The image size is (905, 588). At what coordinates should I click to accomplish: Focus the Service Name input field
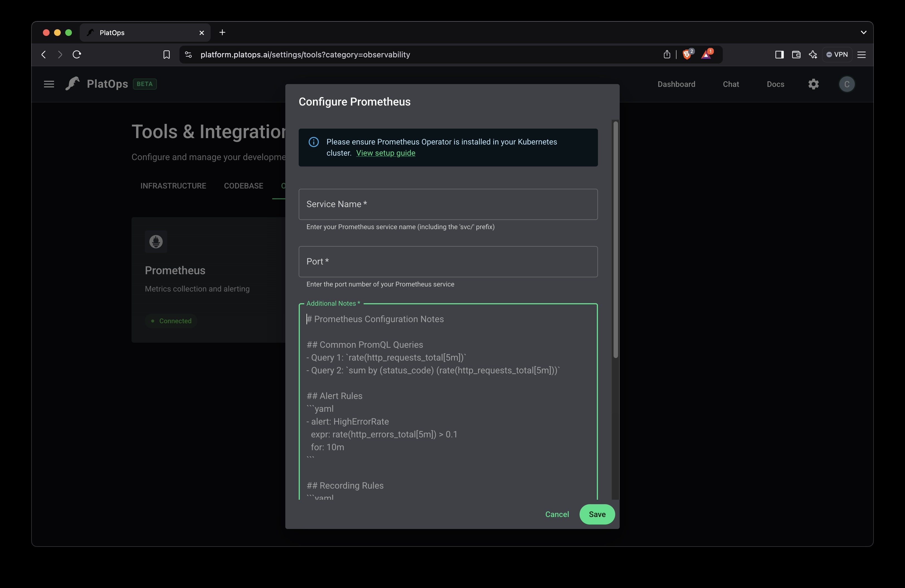pos(448,204)
